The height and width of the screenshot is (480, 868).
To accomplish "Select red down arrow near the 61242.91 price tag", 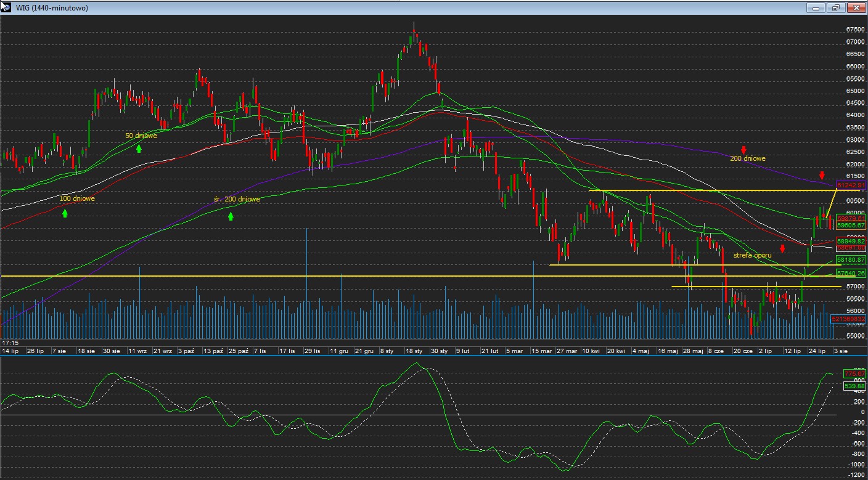I will coord(822,175).
